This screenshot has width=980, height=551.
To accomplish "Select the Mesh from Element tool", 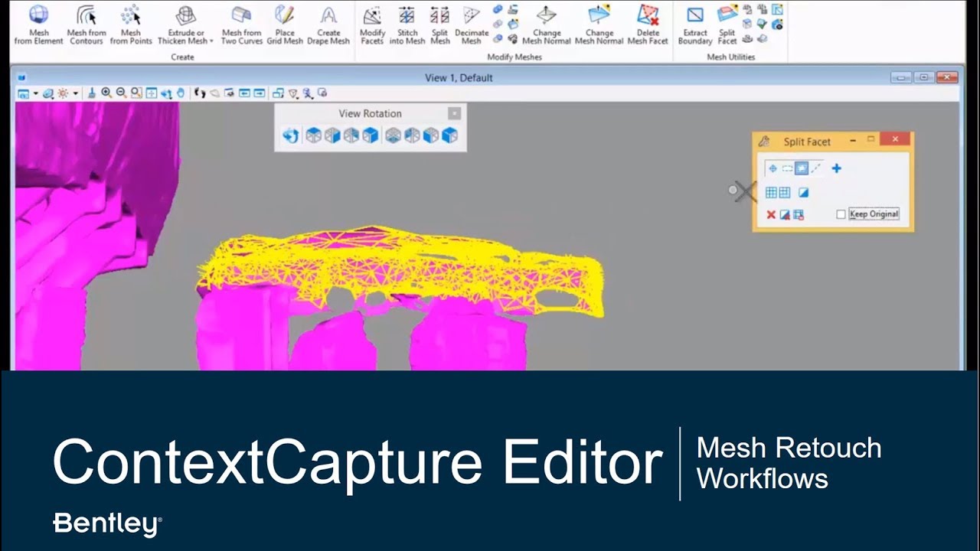I will [38, 24].
